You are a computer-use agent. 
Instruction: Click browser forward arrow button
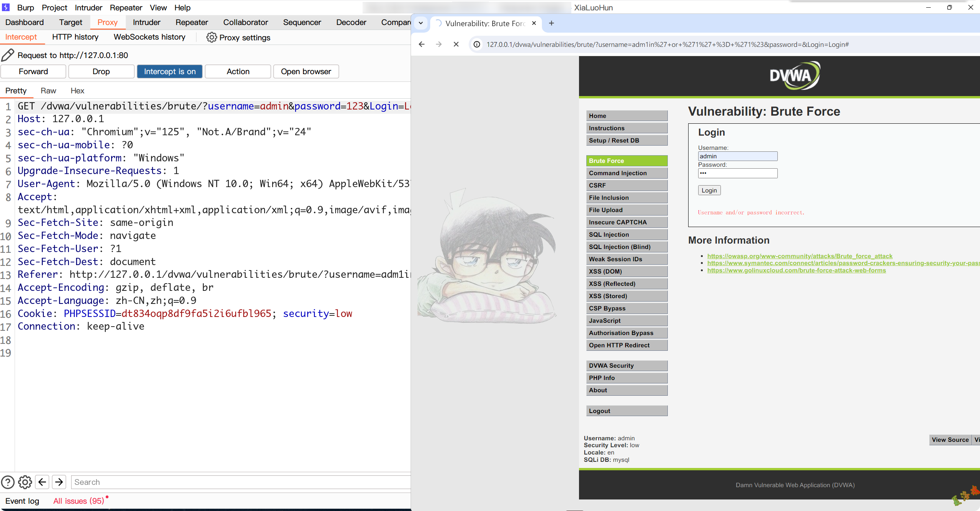439,44
